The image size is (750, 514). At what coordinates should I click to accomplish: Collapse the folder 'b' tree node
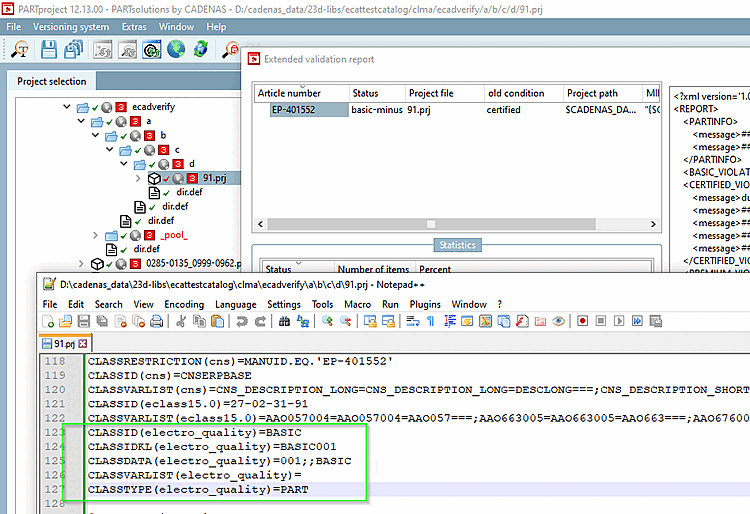click(x=96, y=135)
